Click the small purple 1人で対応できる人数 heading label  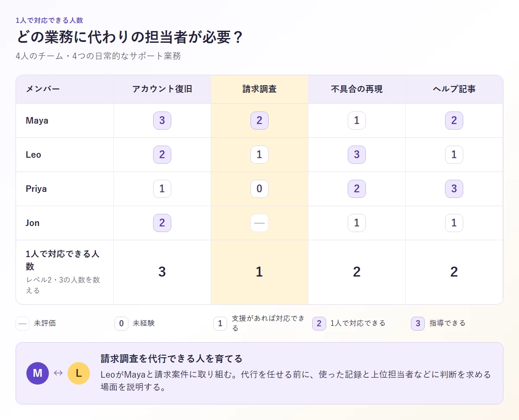pyautogui.click(x=49, y=20)
